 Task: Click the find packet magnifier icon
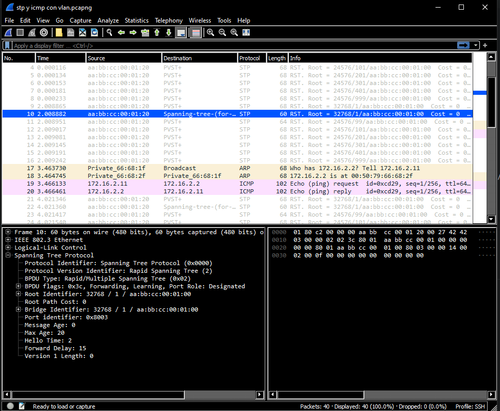pyautogui.click(x=109, y=33)
